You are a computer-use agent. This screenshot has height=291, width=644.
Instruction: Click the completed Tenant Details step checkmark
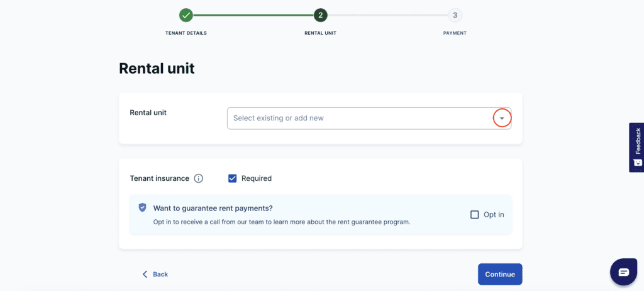[x=186, y=15]
